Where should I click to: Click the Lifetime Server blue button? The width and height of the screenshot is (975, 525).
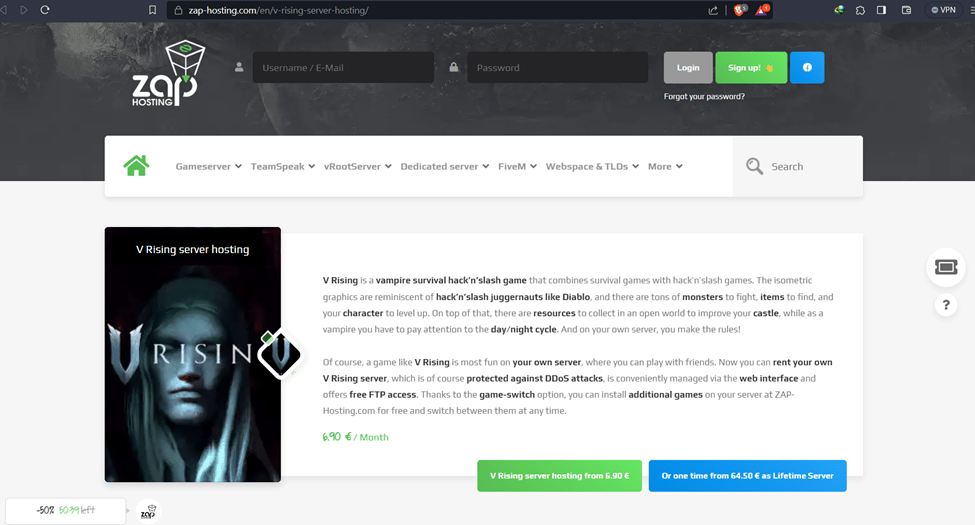click(x=747, y=476)
